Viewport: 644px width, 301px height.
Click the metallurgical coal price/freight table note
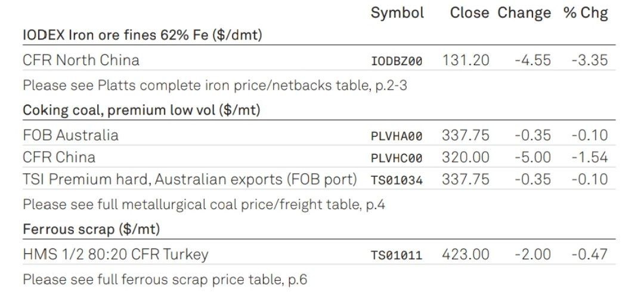(204, 204)
